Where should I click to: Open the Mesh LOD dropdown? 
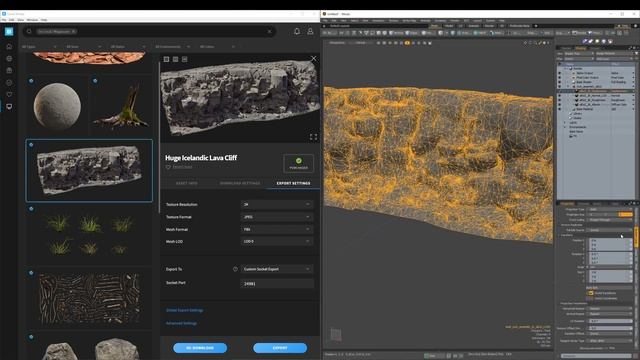pyautogui.click(x=277, y=242)
